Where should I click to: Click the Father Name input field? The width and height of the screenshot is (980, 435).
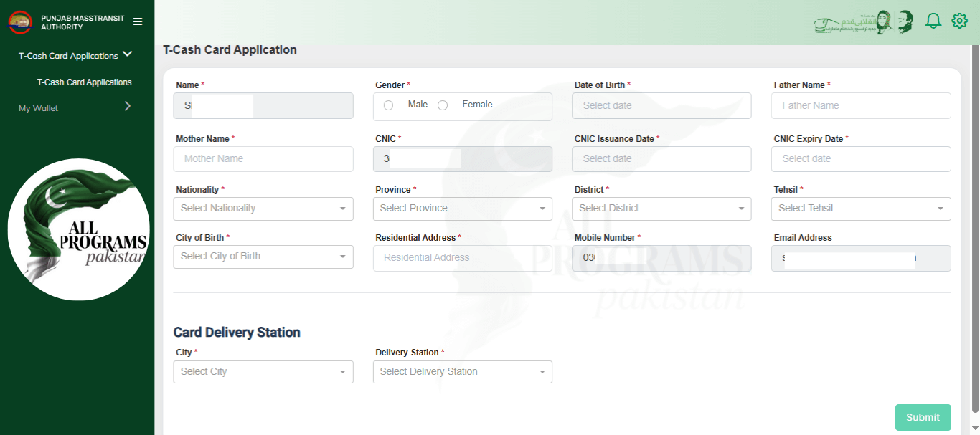860,105
